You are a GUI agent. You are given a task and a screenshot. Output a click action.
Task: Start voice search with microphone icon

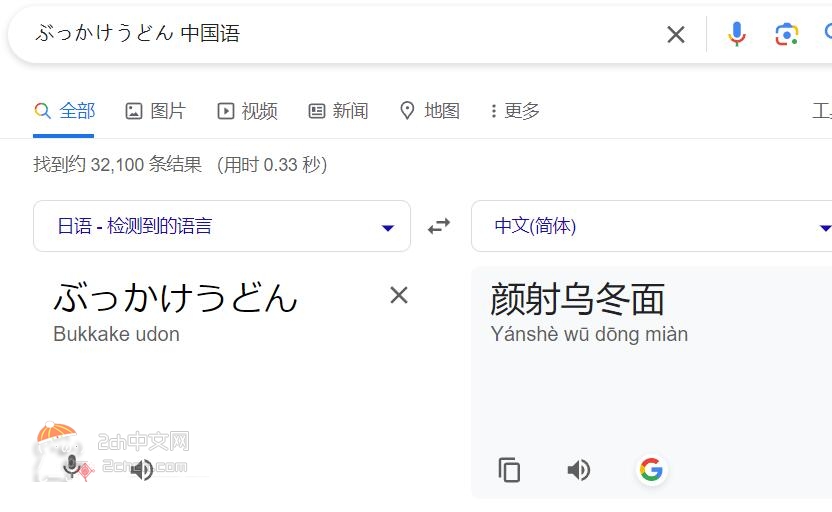(736, 34)
